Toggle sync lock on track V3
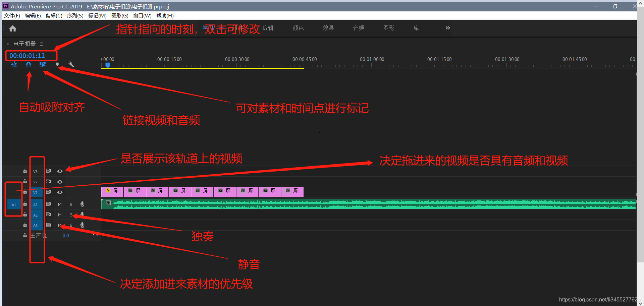This screenshot has width=644, height=306. click(49, 171)
